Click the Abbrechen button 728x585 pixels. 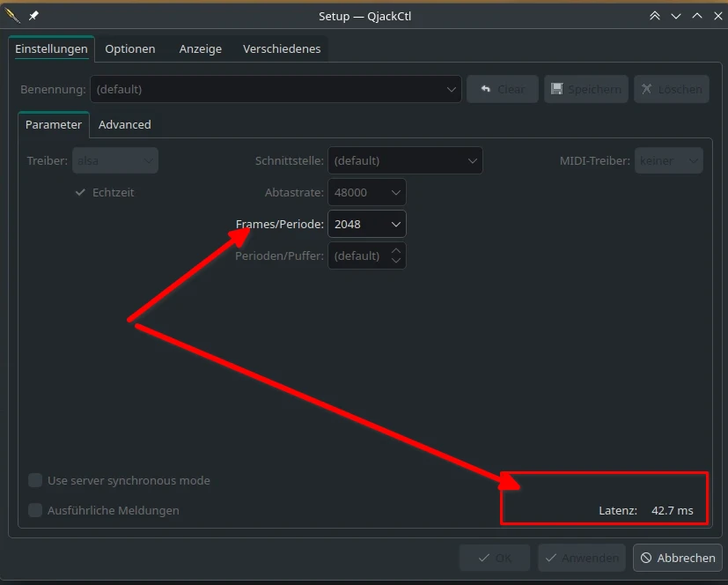[x=678, y=558]
